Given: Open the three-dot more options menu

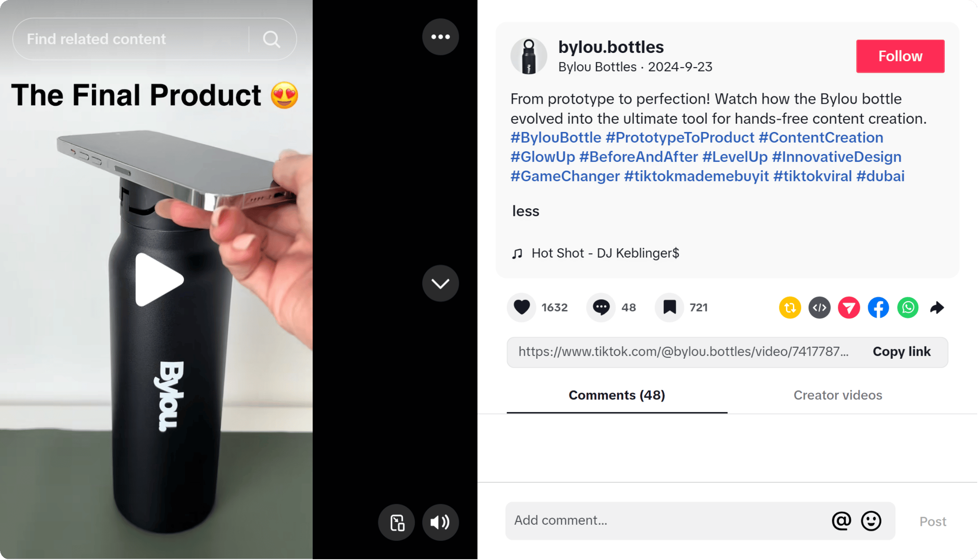Looking at the screenshot, I should [x=440, y=37].
